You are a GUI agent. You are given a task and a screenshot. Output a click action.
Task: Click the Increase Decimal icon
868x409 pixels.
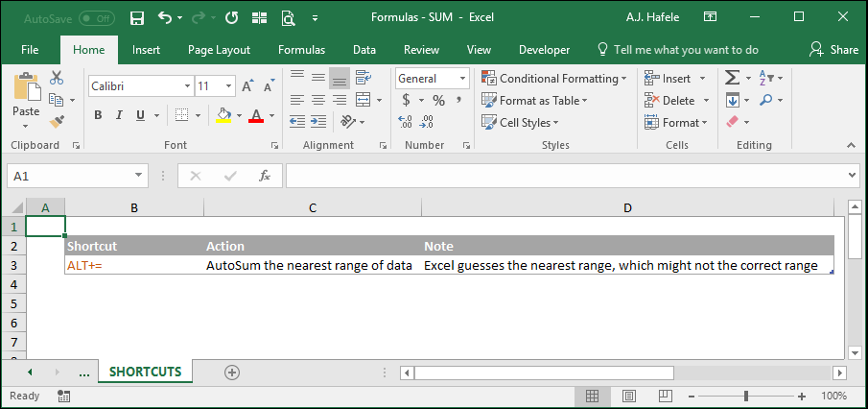click(405, 122)
